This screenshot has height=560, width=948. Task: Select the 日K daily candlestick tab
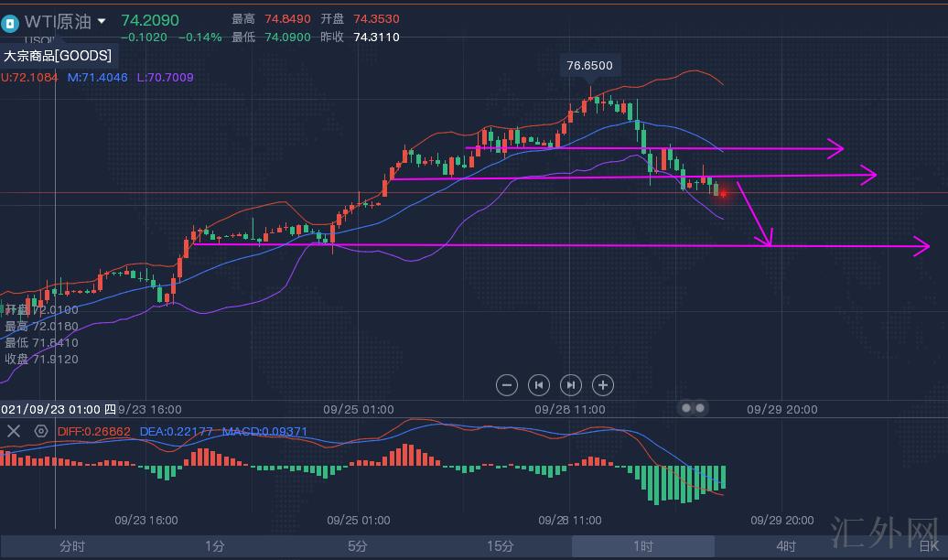coord(927,546)
